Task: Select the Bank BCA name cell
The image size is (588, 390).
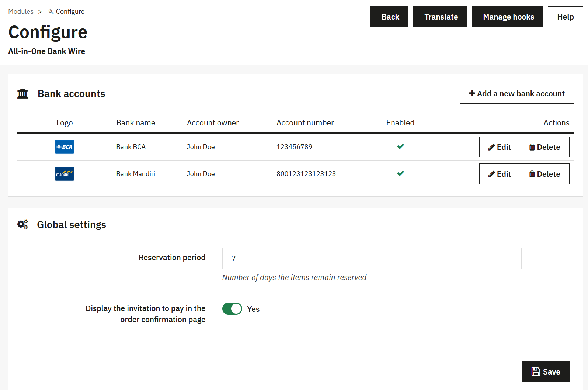Action: [x=131, y=147]
